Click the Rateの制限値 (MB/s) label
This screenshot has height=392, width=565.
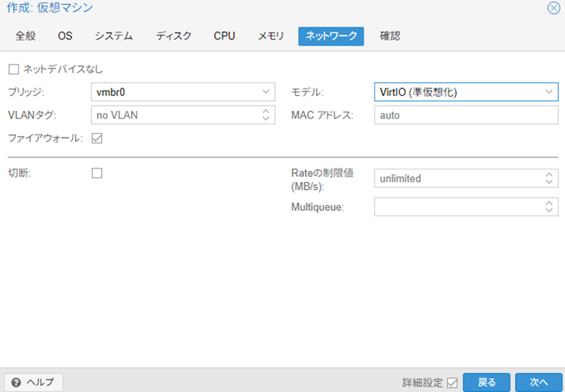[x=322, y=179]
